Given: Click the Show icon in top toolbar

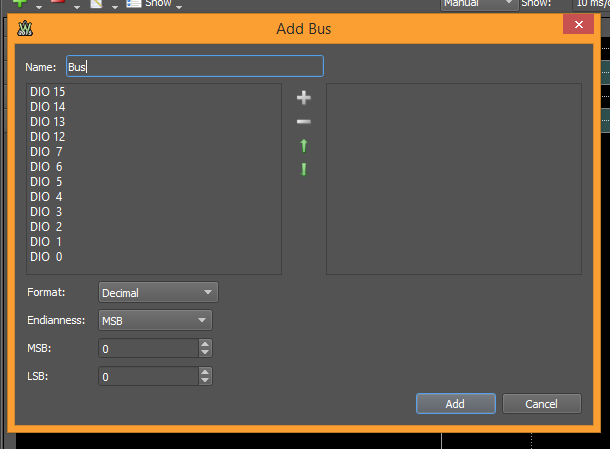Looking at the screenshot, I should click(133, 4).
